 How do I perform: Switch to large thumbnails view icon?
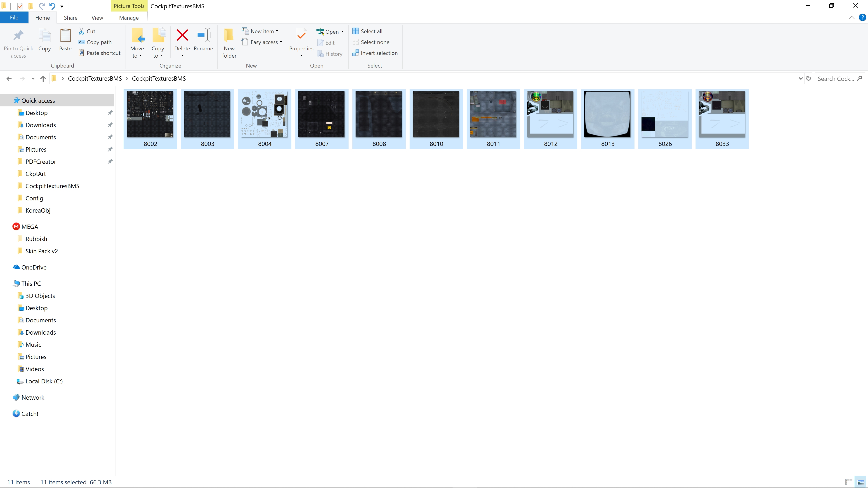click(861, 482)
